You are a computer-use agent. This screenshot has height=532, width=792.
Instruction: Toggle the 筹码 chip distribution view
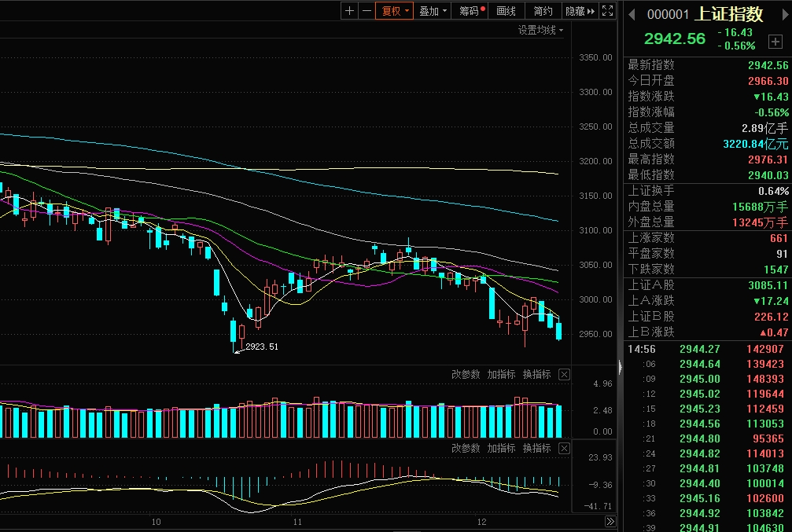[472, 11]
